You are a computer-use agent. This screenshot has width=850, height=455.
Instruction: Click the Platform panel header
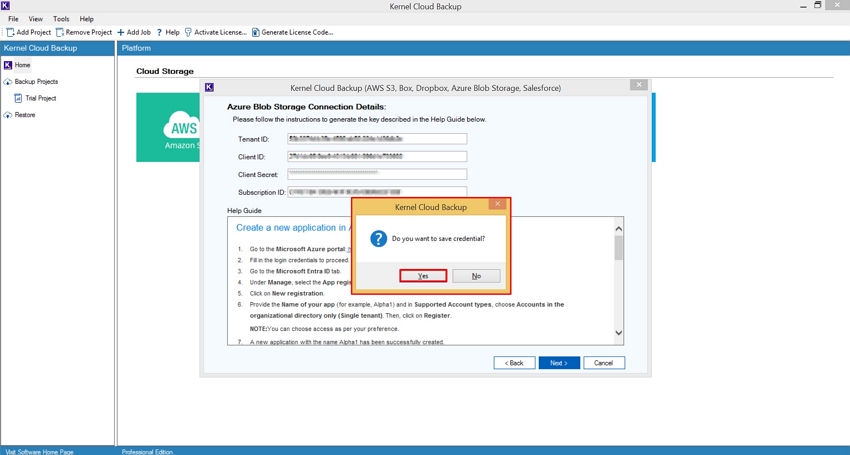484,48
